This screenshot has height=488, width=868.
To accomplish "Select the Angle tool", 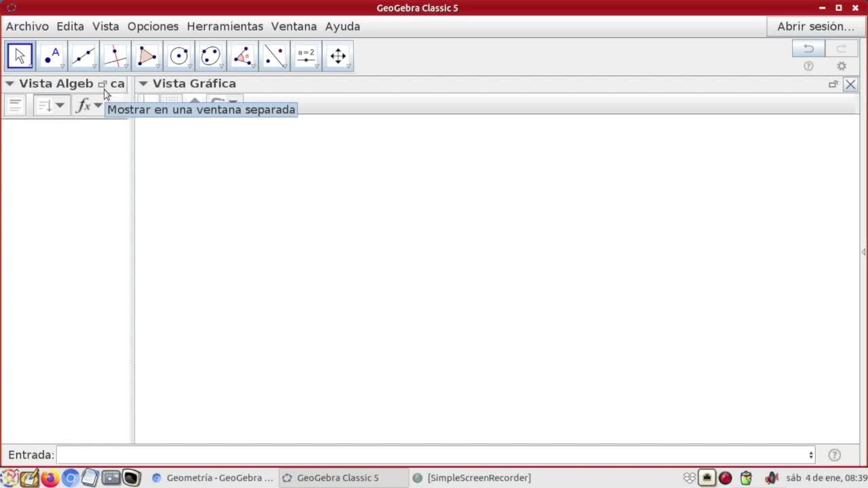I will coord(243,56).
